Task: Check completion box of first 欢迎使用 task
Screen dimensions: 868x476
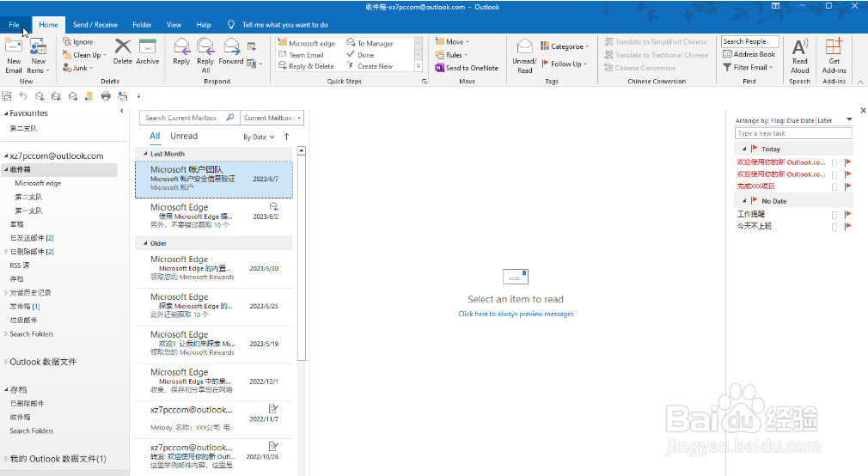Action: 834,162
